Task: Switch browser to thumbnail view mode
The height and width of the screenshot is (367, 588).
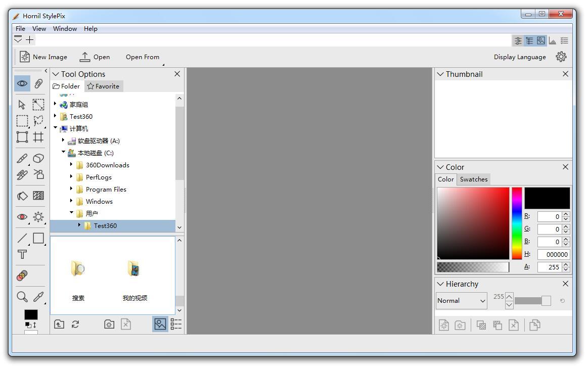Action: 160,325
